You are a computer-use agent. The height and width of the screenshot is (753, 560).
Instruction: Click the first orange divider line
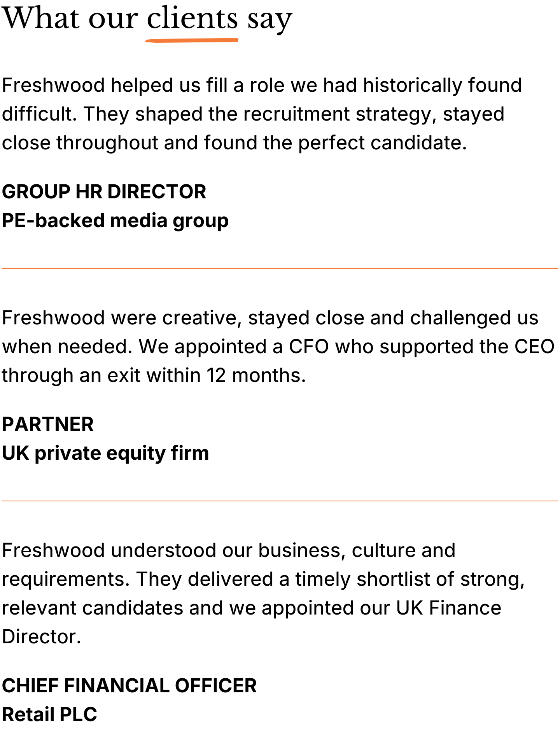[280, 268]
